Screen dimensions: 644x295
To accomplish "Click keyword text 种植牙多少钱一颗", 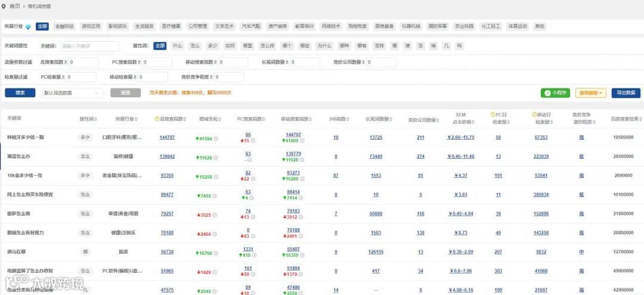I will point(26,137).
